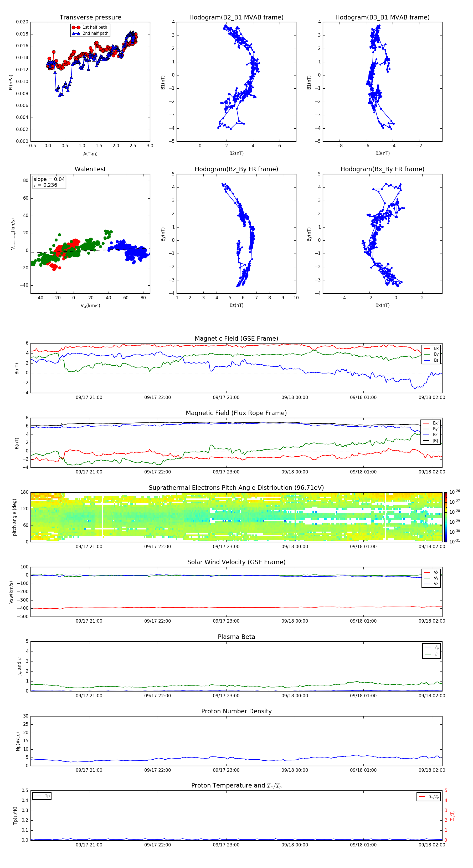Click the "Solar Wind Velocity (GSE Frame)" title

[236, 562]
